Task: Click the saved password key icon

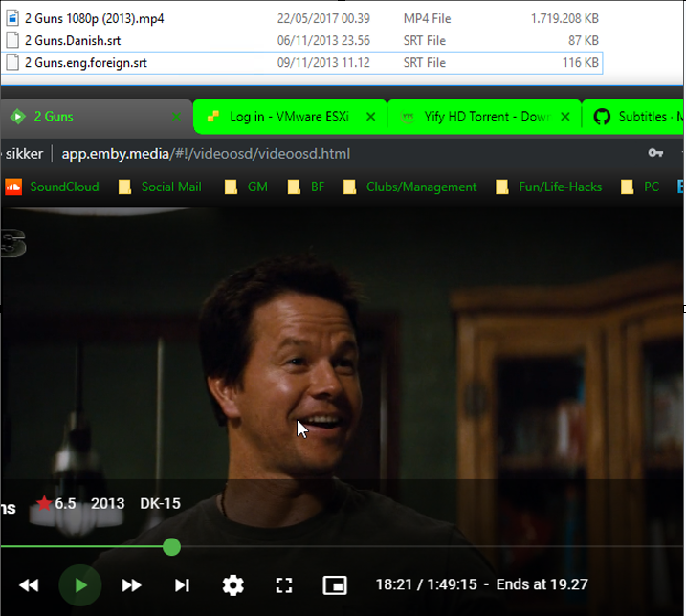Action: pos(655,153)
